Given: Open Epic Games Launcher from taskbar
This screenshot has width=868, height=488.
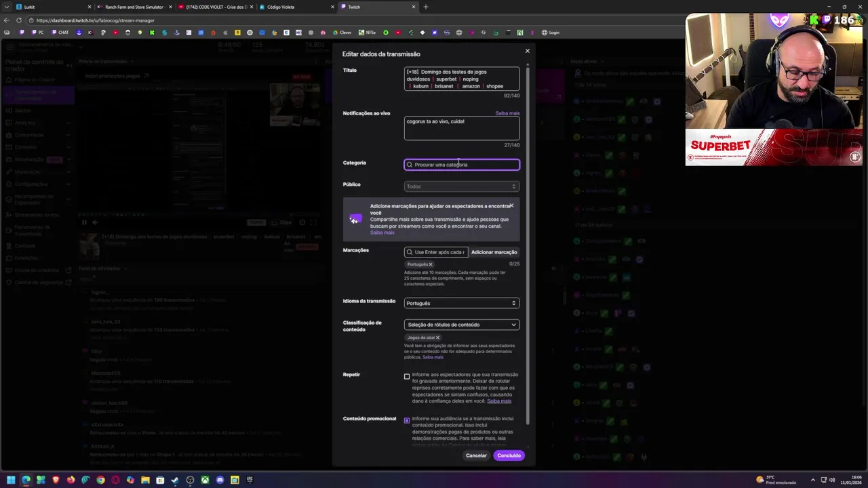Looking at the screenshot, I should tap(250, 480).
